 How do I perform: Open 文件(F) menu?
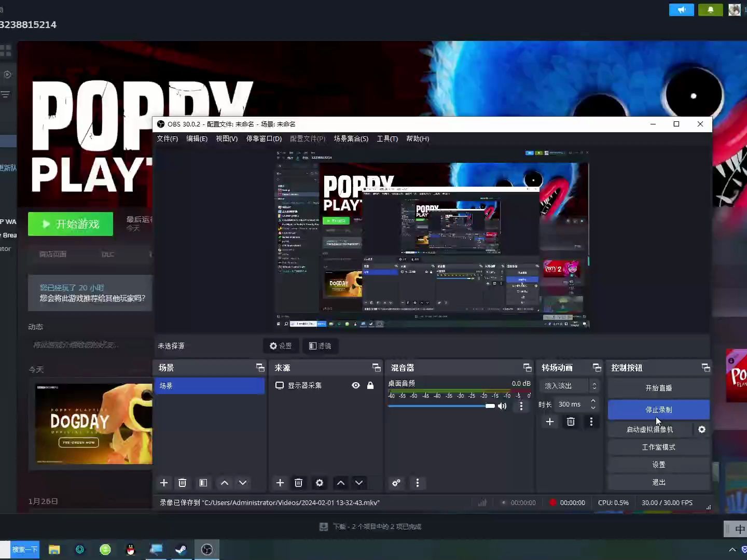(167, 138)
